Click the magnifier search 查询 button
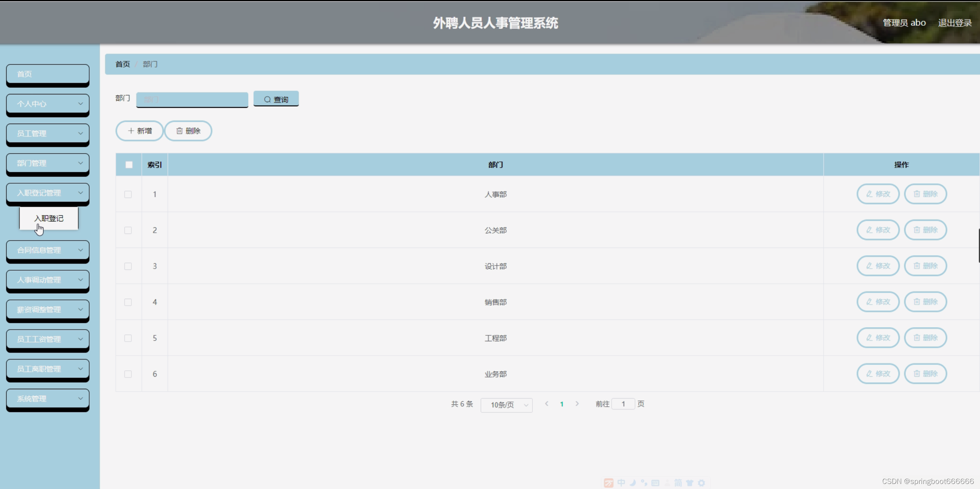This screenshot has width=980, height=489. point(276,99)
